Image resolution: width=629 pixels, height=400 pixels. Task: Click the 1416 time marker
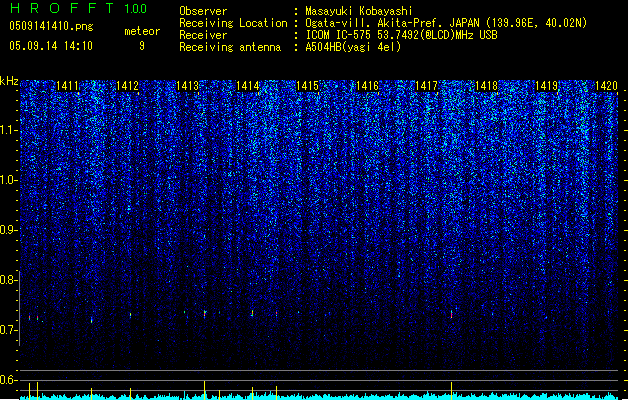point(367,86)
